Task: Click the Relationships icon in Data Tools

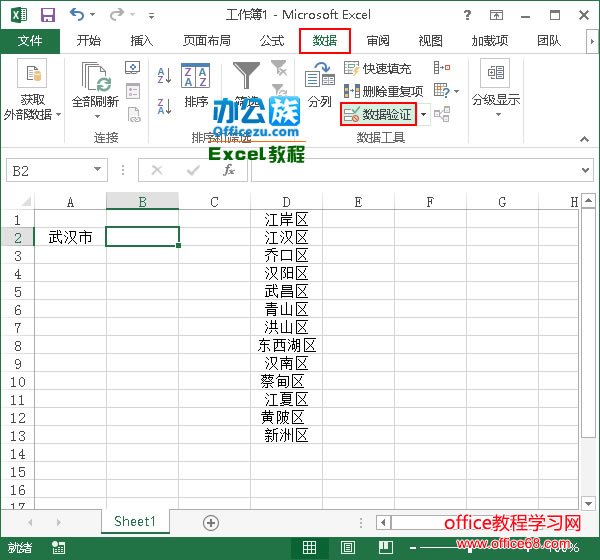Action: pos(442,114)
